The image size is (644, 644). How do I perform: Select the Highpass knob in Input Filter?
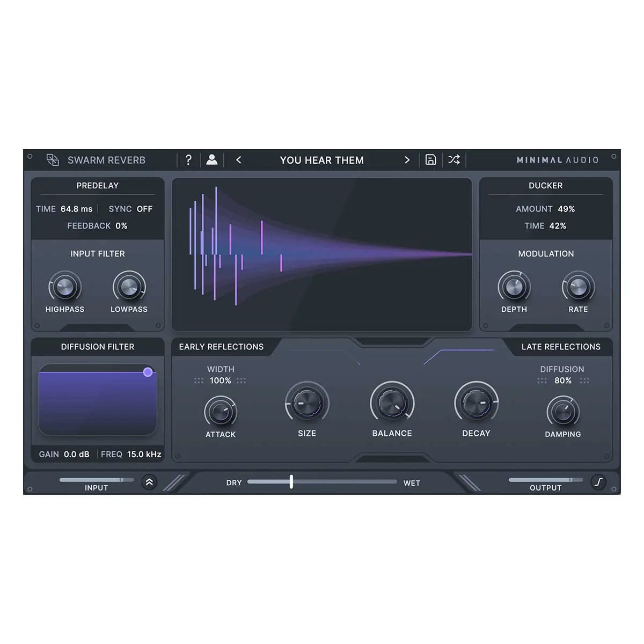(x=65, y=287)
